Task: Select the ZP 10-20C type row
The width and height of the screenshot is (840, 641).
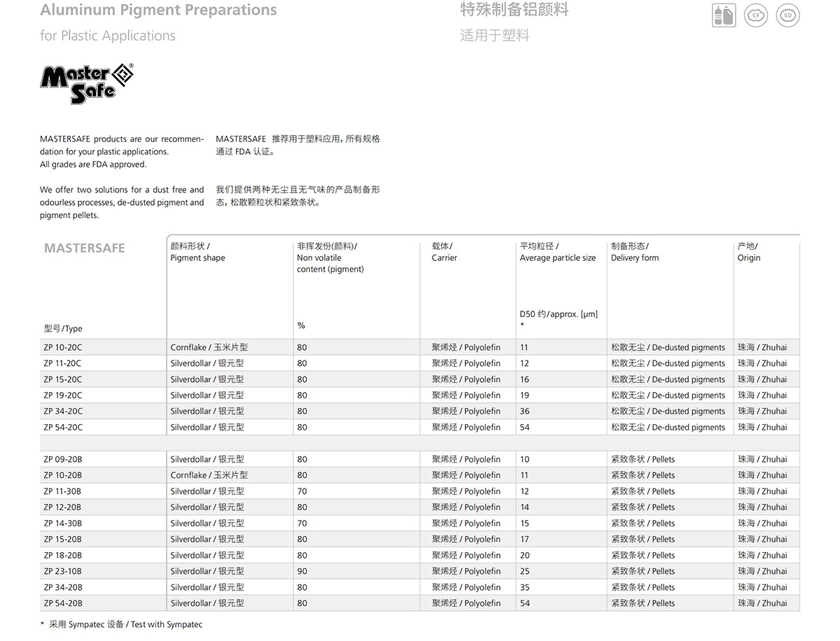Action: 63,348
